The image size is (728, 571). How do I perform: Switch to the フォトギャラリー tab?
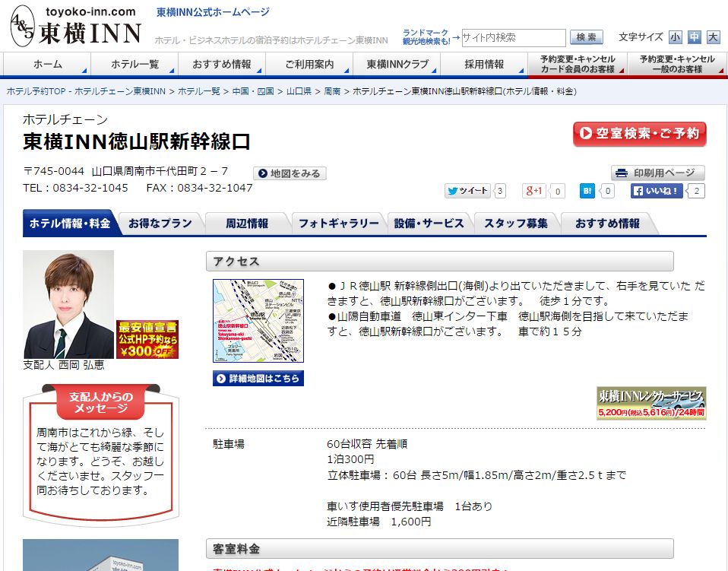click(338, 224)
